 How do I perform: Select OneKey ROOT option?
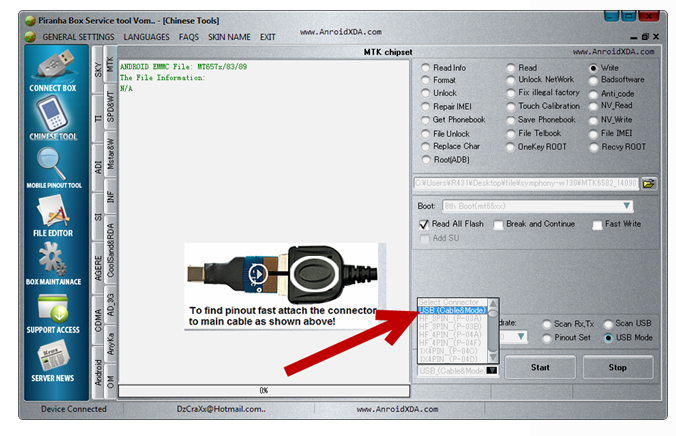pos(511,147)
